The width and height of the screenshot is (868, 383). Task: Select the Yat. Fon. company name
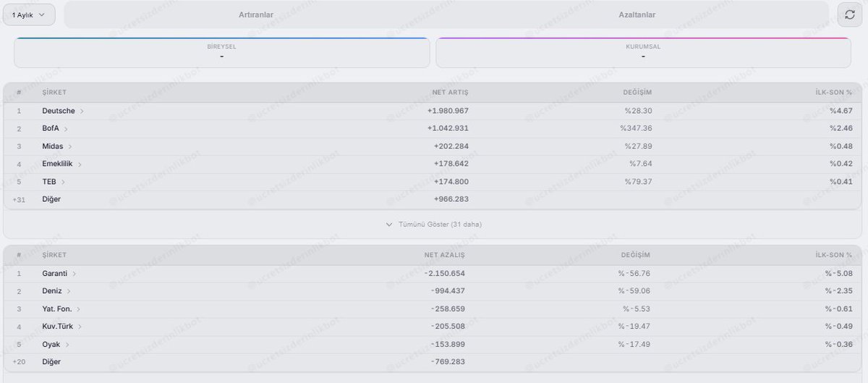[57, 309]
